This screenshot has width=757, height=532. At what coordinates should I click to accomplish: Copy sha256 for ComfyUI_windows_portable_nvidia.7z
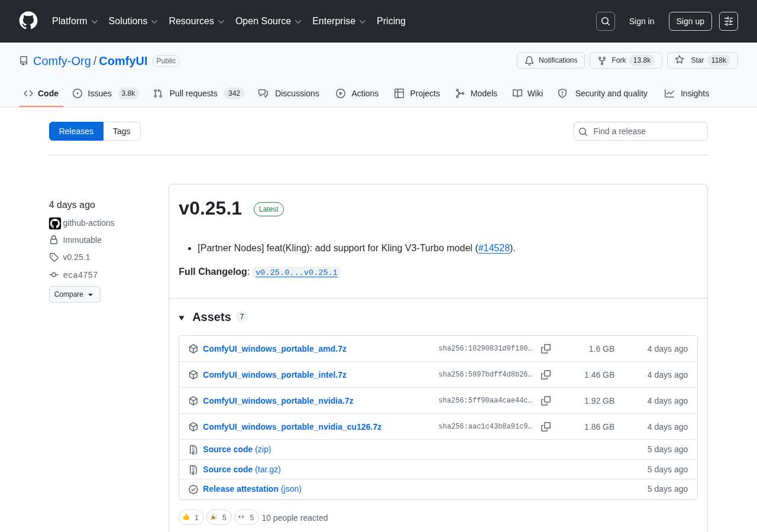pos(546,401)
